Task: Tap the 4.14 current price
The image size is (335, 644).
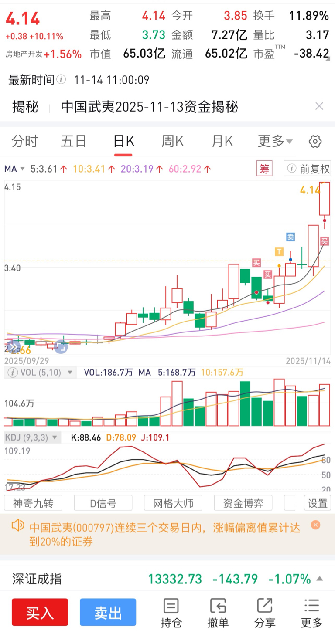Action: click(23, 19)
